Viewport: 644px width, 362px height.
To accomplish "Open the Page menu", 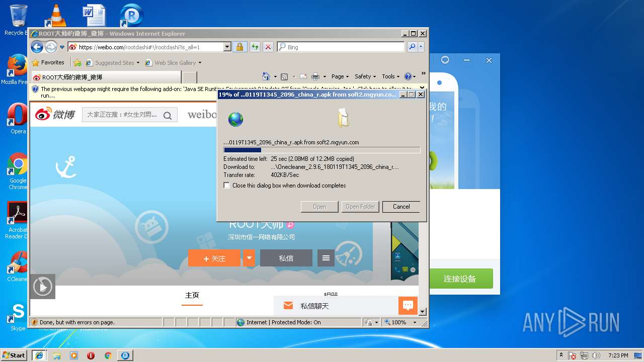I will (x=340, y=76).
